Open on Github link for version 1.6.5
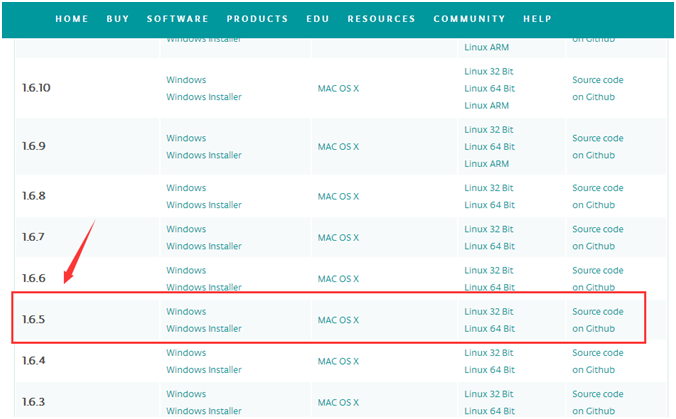676x419 pixels. click(x=594, y=328)
